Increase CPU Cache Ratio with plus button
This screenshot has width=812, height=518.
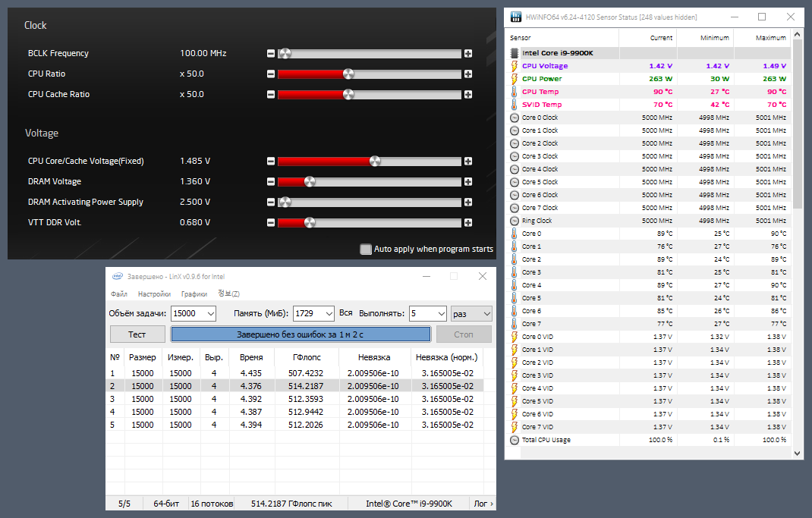tap(468, 94)
